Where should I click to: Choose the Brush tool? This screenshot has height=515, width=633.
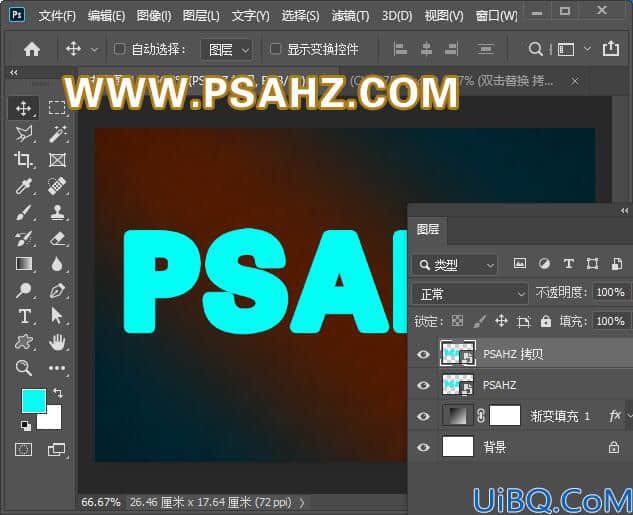tap(23, 212)
